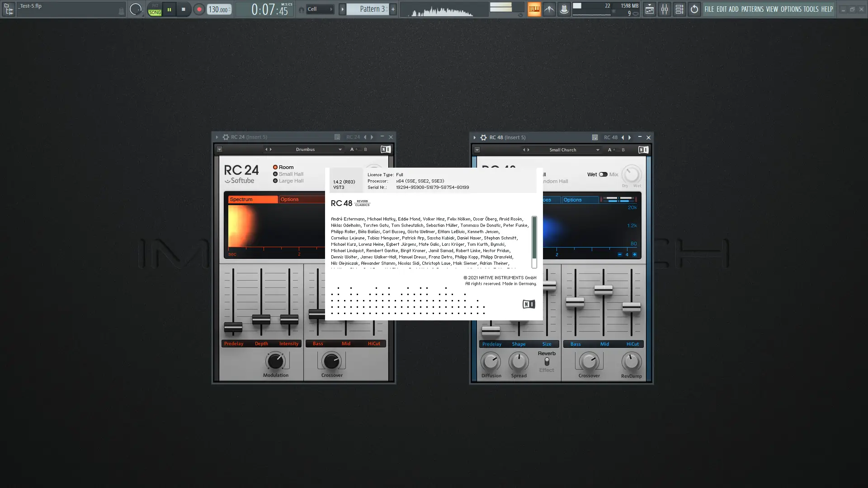
Task: Click the undo history circular arrow icon
Action: 694,9
